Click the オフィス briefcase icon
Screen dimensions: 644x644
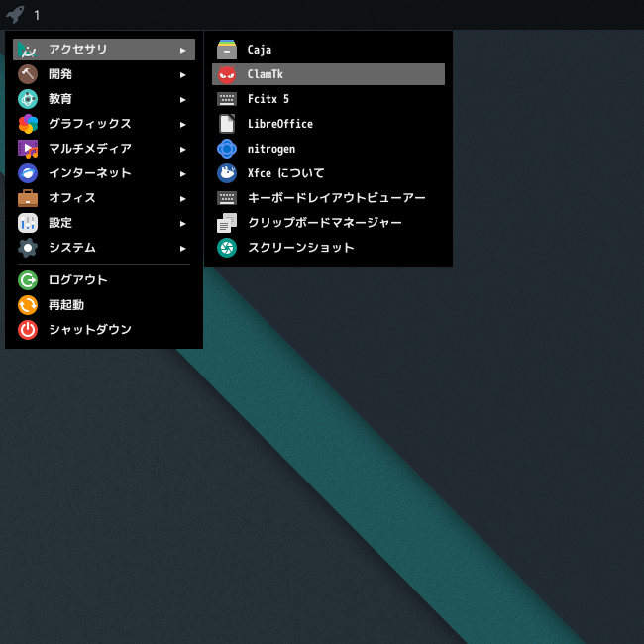[28, 198]
